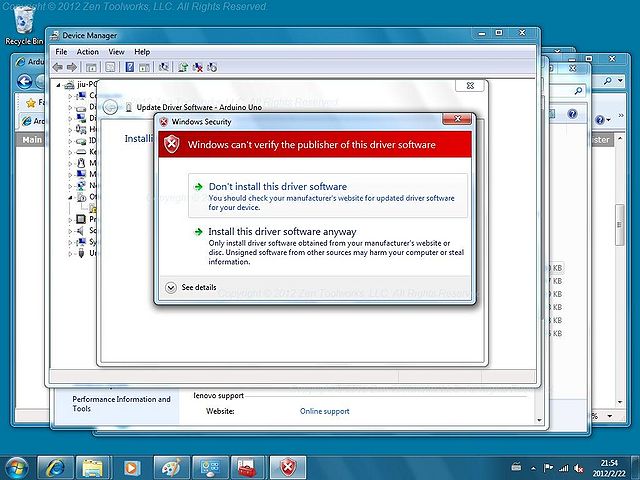Click the Forward arrow in Device Manager toolbar
Viewport: 640px width, 480px height.
click(72, 67)
